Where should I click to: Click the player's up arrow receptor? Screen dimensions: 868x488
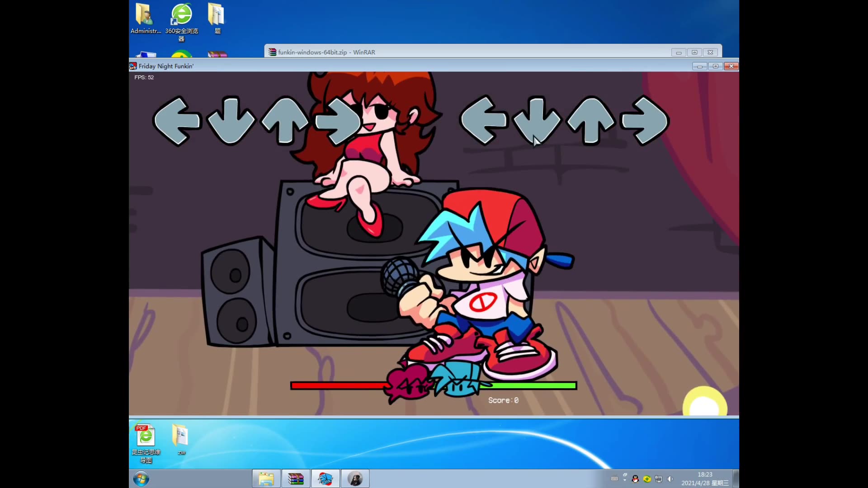pyautogui.click(x=590, y=120)
